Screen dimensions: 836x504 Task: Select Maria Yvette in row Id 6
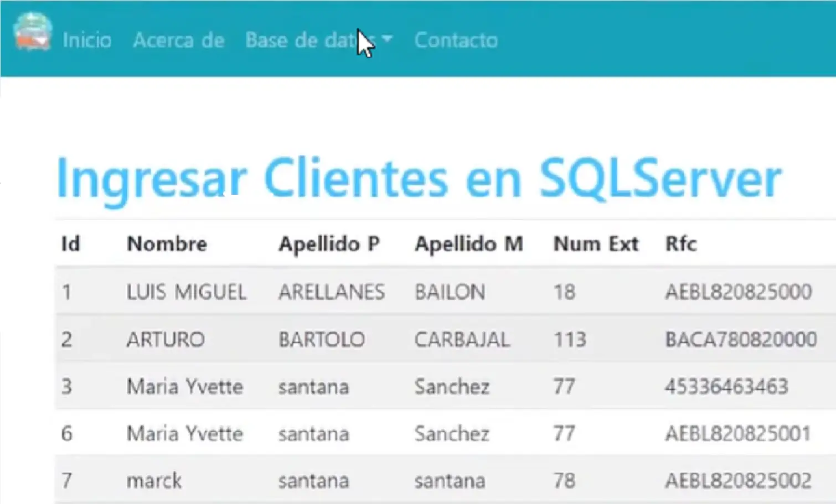pyautogui.click(x=185, y=433)
